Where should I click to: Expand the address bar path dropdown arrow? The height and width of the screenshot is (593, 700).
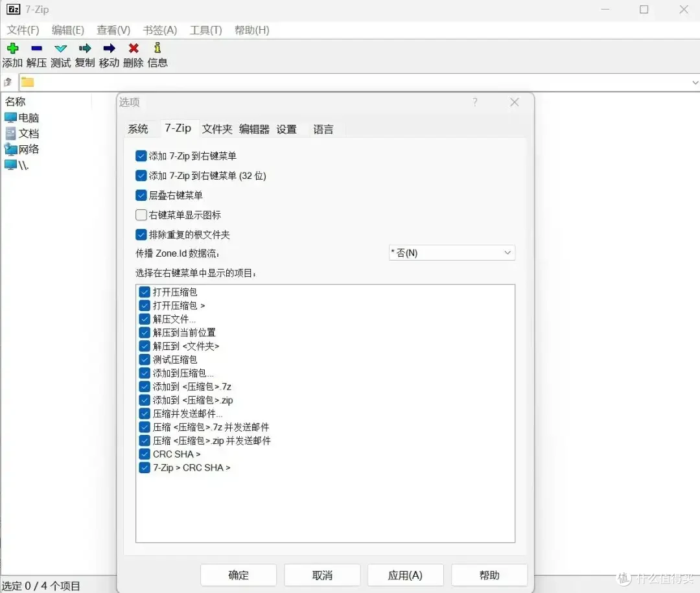(x=695, y=82)
